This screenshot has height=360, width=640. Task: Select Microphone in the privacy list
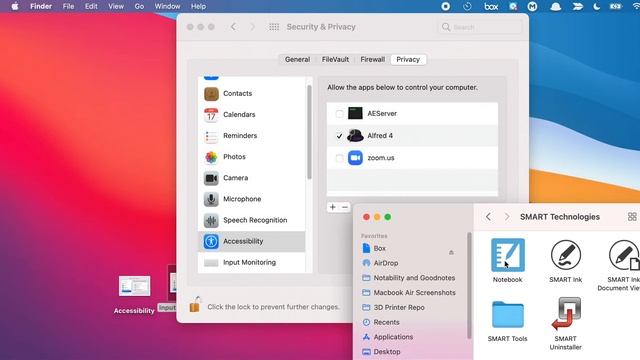tap(251, 199)
